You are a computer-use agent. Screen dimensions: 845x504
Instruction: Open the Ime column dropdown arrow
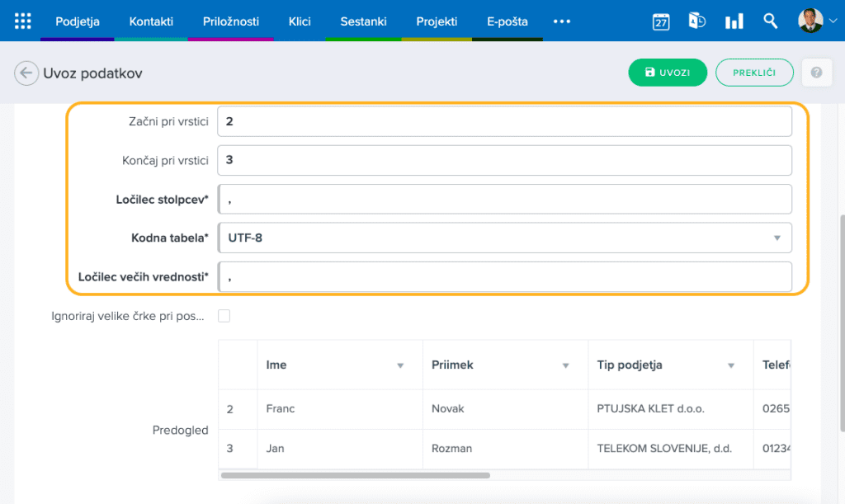[x=400, y=365]
